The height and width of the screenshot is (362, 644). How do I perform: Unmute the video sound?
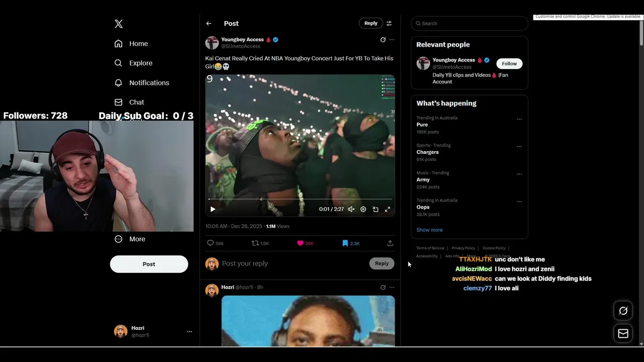click(351, 209)
